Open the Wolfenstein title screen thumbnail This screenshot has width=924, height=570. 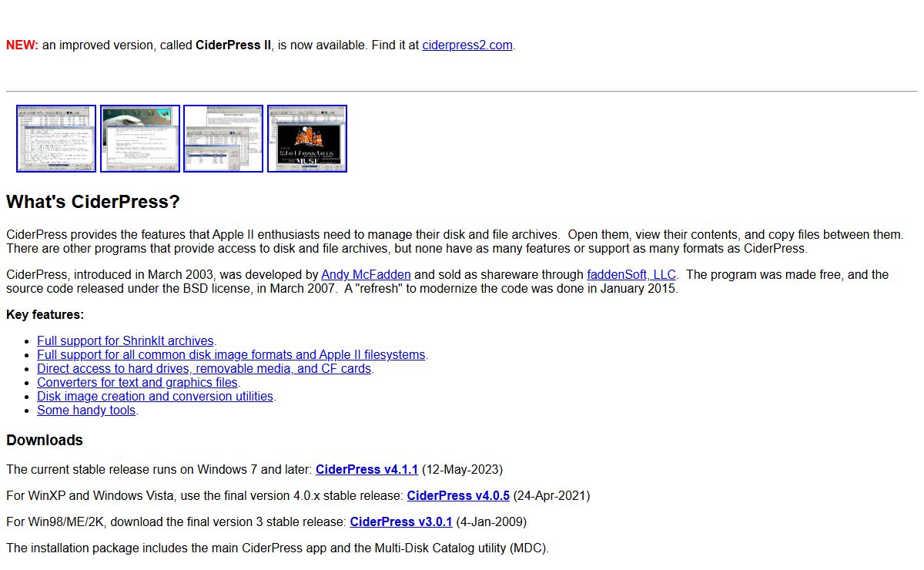click(307, 139)
